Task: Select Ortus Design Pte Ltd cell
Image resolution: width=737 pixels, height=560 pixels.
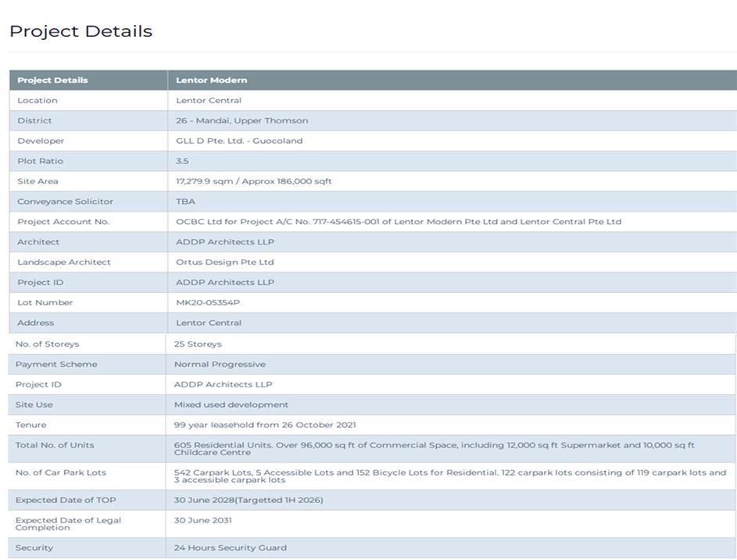Action: (x=224, y=262)
